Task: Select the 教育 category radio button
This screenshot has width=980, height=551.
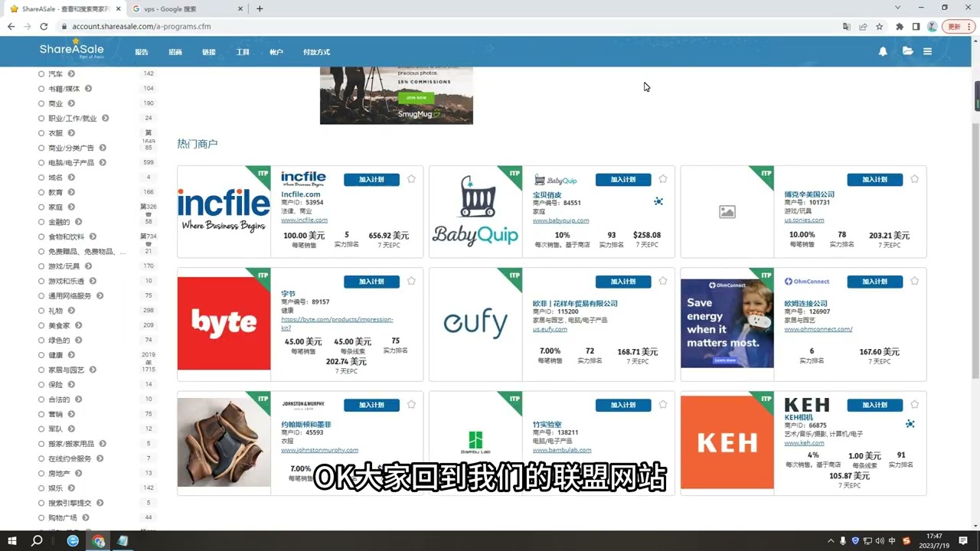Action: click(x=41, y=193)
